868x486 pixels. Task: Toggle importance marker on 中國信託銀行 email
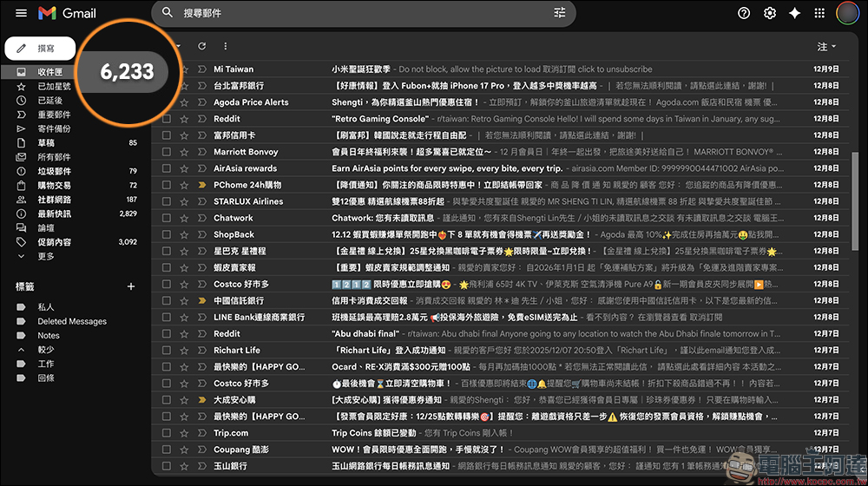[202, 301]
